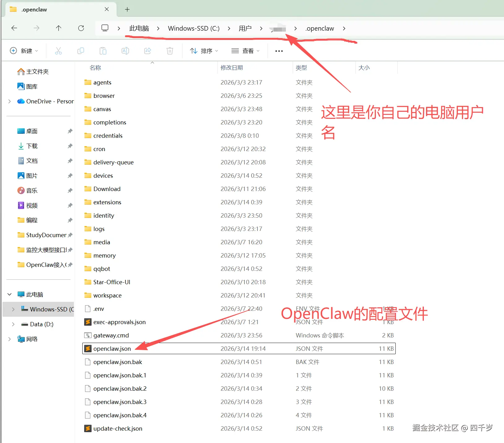
Task: Unpin 桌面 from quick access
Action: pyautogui.click(x=70, y=131)
